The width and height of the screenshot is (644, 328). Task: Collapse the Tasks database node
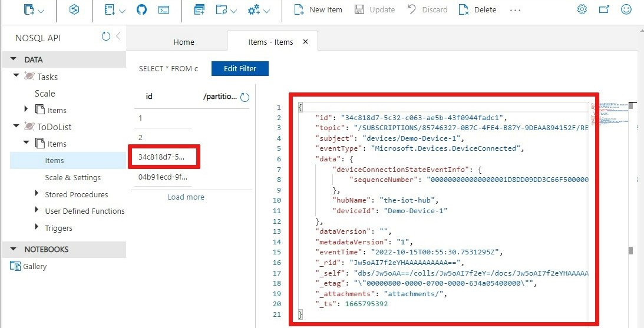point(16,75)
